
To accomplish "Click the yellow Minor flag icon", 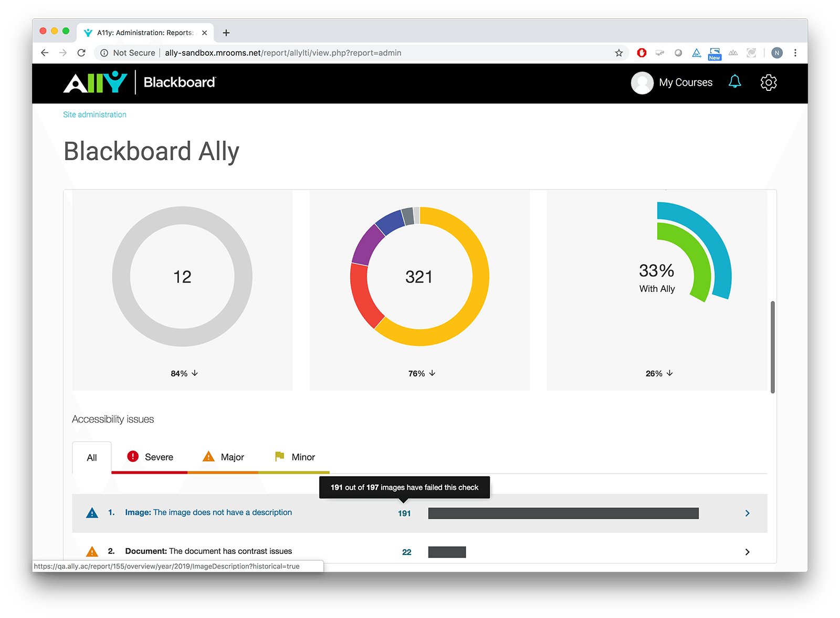I will tap(279, 456).
